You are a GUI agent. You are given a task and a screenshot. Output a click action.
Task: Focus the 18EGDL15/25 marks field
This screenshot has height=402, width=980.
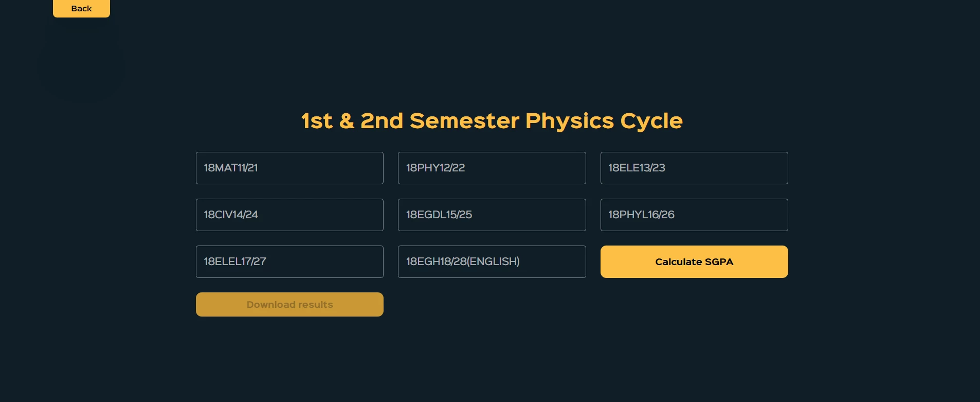click(492, 215)
